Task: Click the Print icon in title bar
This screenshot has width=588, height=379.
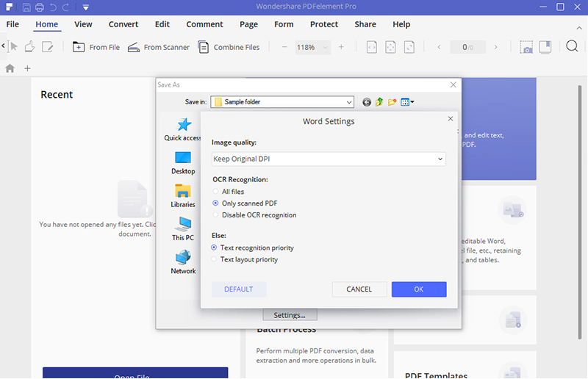Action: click(40, 7)
